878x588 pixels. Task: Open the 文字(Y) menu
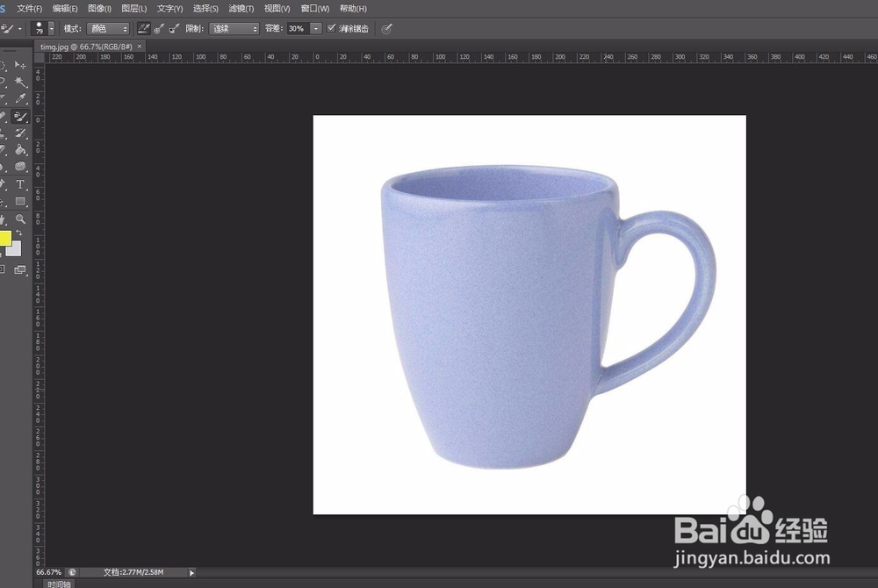tap(169, 9)
